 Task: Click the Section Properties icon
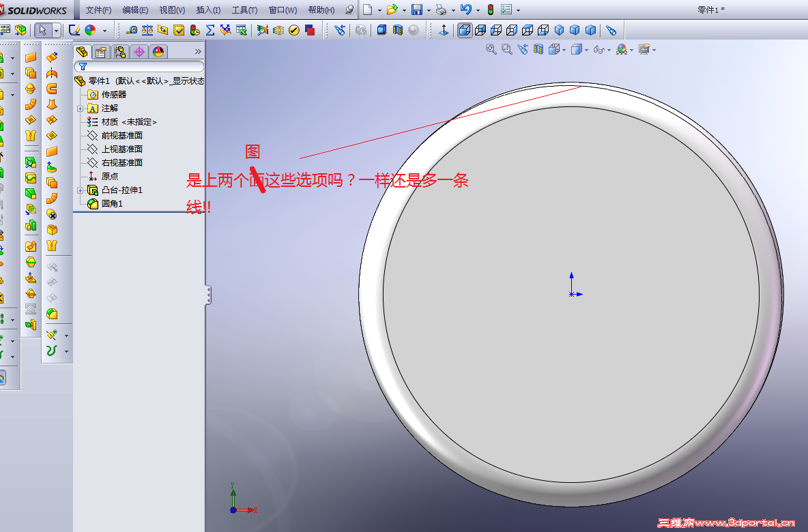click(163, 31)
